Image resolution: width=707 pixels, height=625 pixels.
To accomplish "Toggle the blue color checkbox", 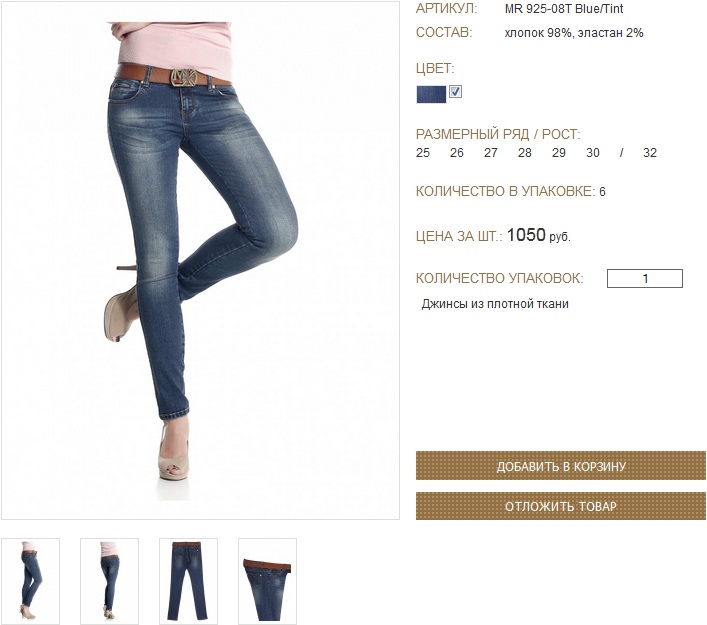I will point(455,92).
